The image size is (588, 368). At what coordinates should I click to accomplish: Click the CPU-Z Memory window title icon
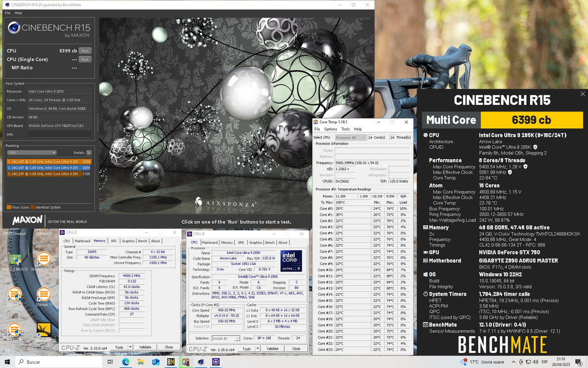click(63, 232)
